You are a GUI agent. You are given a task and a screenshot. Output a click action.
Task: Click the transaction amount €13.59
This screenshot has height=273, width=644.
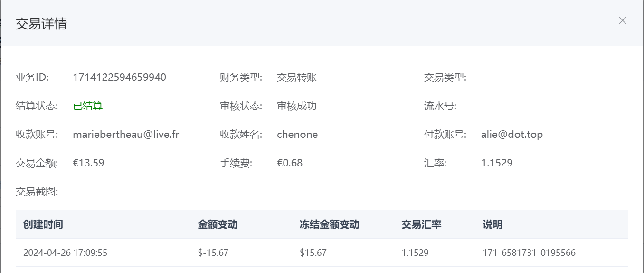[x=88, y=163]
